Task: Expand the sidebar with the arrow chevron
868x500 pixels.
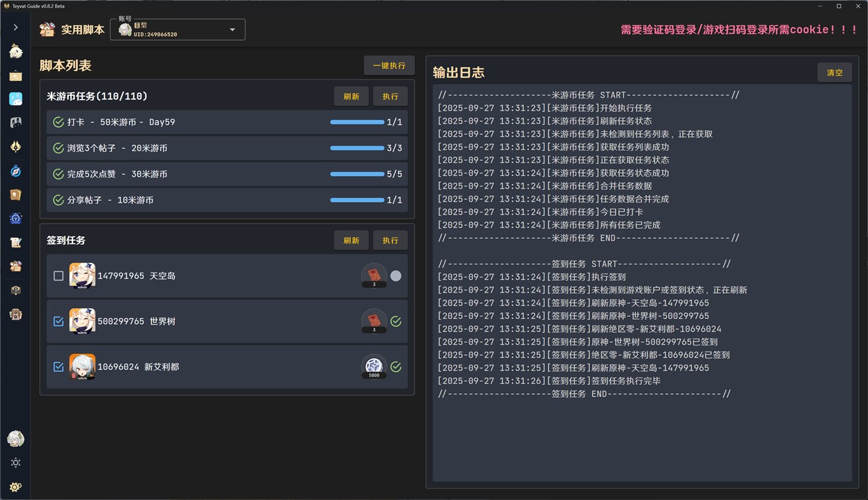Action: (15, 27)
